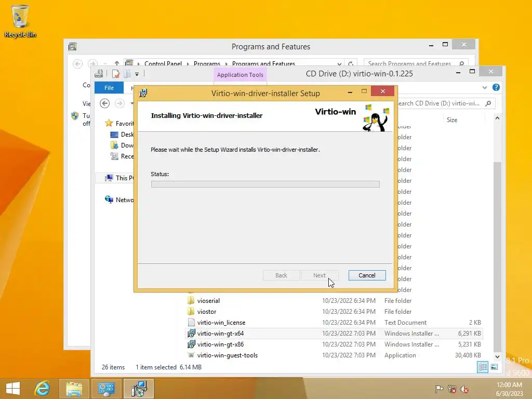
Task: Click the virtio-win-gt-x64 file icon
Action: click(x=191, y=333)
